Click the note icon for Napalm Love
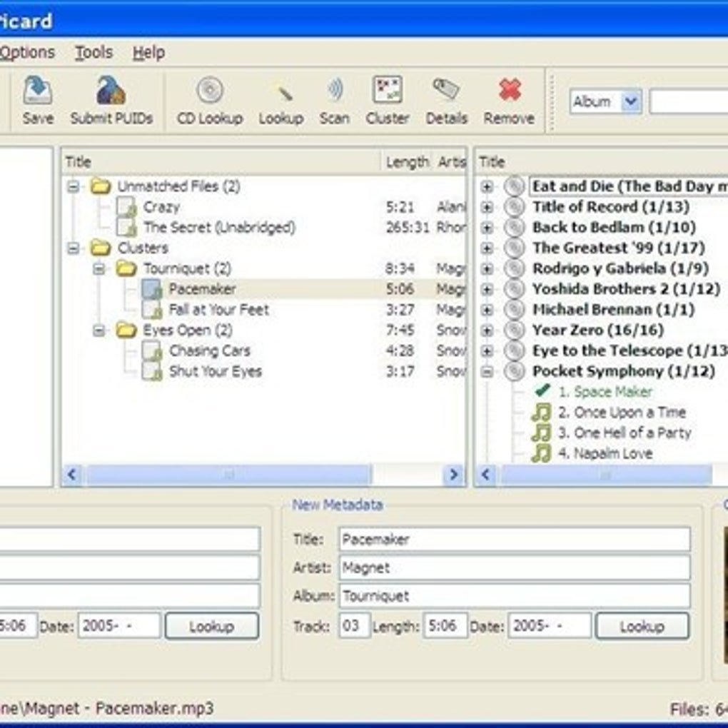 (541, 453)
